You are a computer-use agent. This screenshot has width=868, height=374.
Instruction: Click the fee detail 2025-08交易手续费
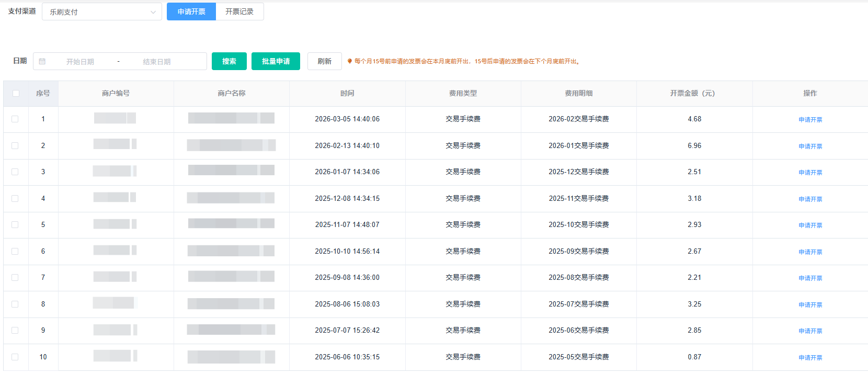[579, 277]
